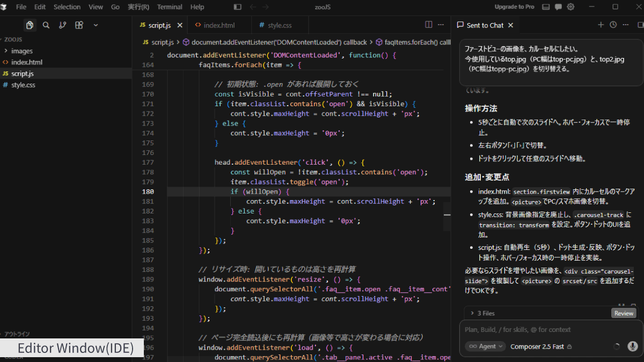644x362 pixels.
Task: Click the Review button
Action: point(624,313)
